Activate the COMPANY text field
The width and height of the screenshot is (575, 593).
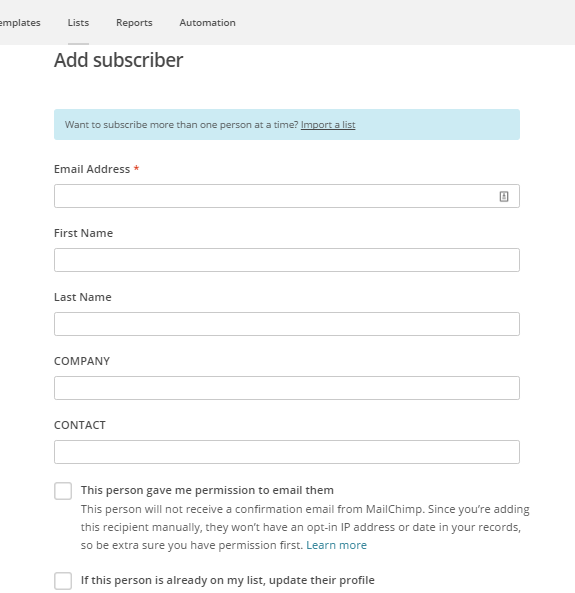tap(287, 388)
